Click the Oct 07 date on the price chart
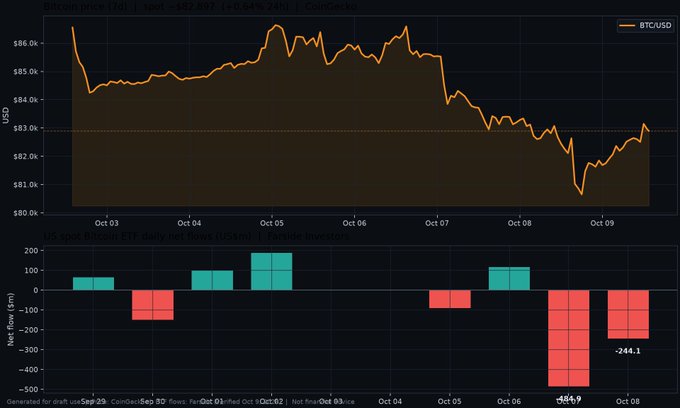The height and width of the screenshot is (408, 680). (x=437, y=223)
